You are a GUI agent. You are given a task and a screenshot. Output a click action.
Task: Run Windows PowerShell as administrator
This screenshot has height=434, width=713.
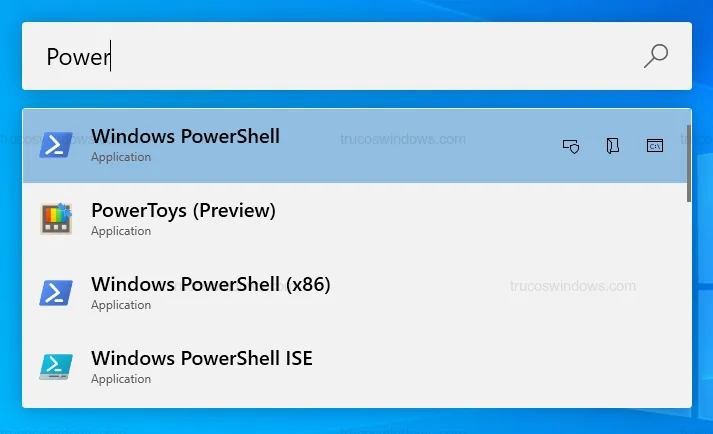[572, 146]
